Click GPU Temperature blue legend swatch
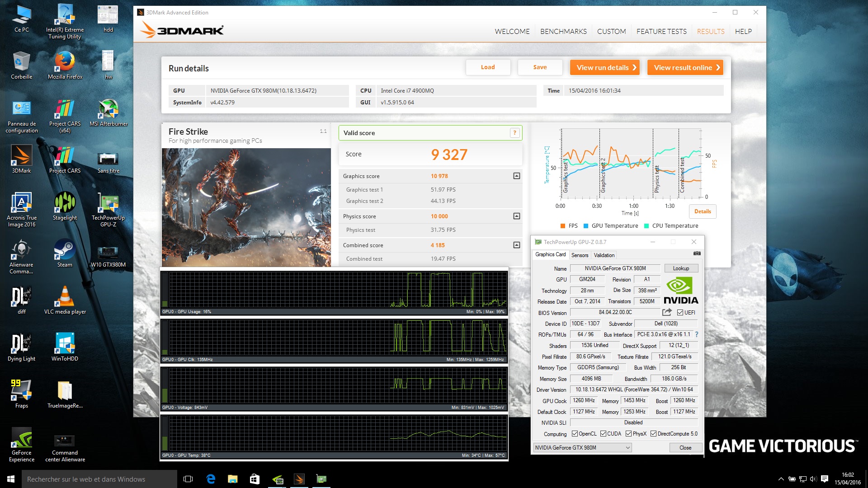This screenshot has height=488, width=868. [586, 226]
